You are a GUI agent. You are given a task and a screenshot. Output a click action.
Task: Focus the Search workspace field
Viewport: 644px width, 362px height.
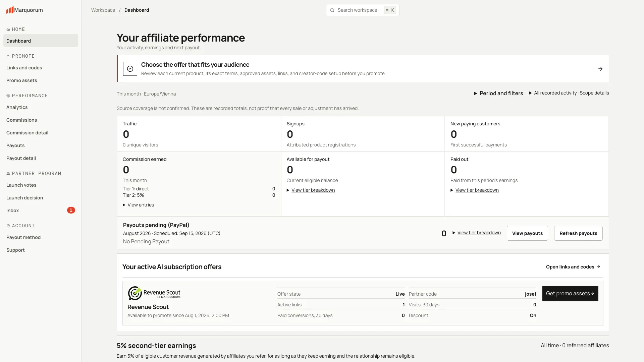pos(363,10)
